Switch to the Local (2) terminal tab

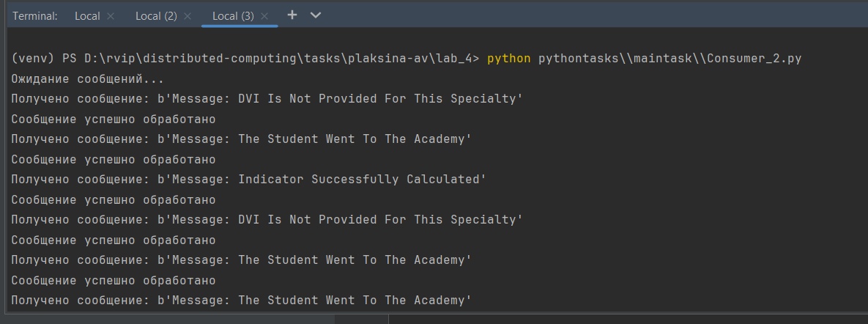156,15
